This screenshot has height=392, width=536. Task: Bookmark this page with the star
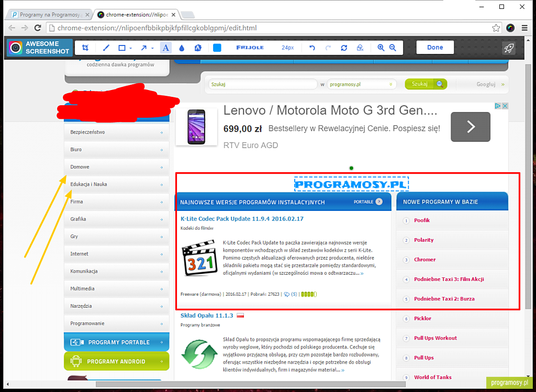pyautogui.click(x=496, y=28)
